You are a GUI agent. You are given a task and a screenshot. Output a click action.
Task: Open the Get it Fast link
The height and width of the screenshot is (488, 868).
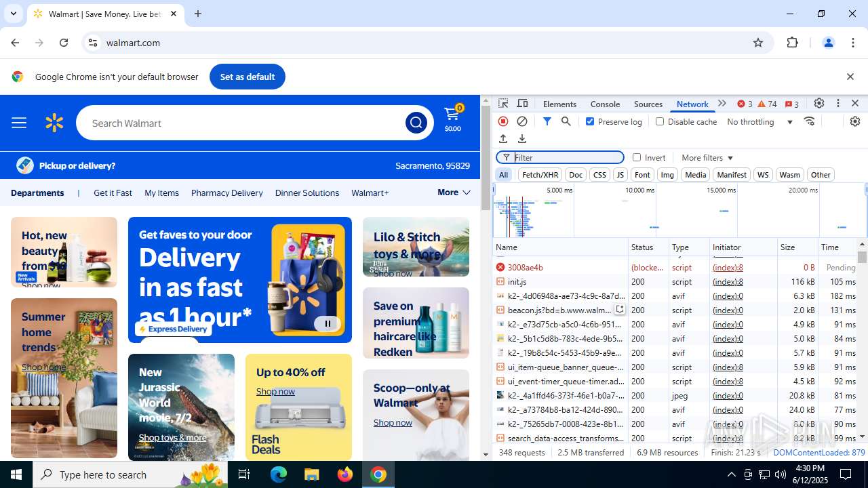click(x=113, y=192)
